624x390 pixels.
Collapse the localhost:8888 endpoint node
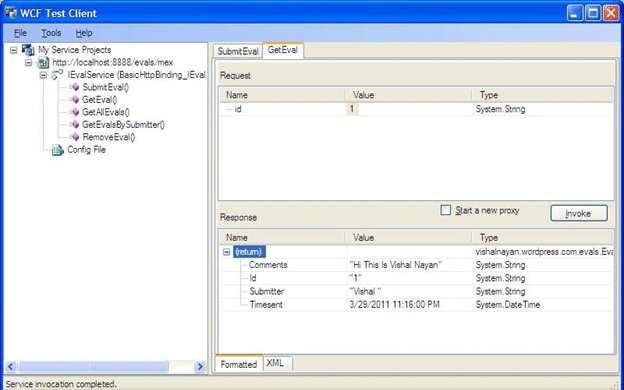pyautogui.click(x=29, y=62)
